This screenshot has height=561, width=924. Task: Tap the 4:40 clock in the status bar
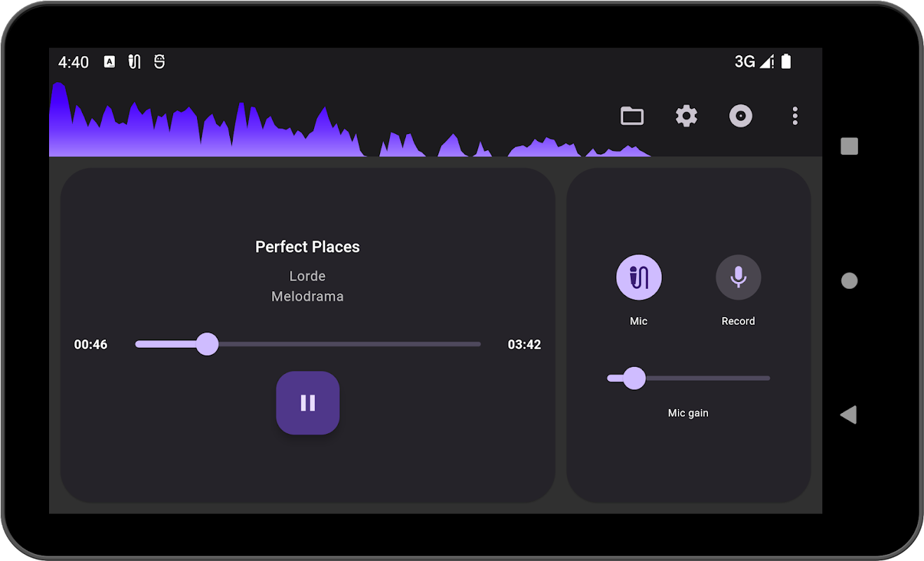pyautogui.click(x=74, y=62)
